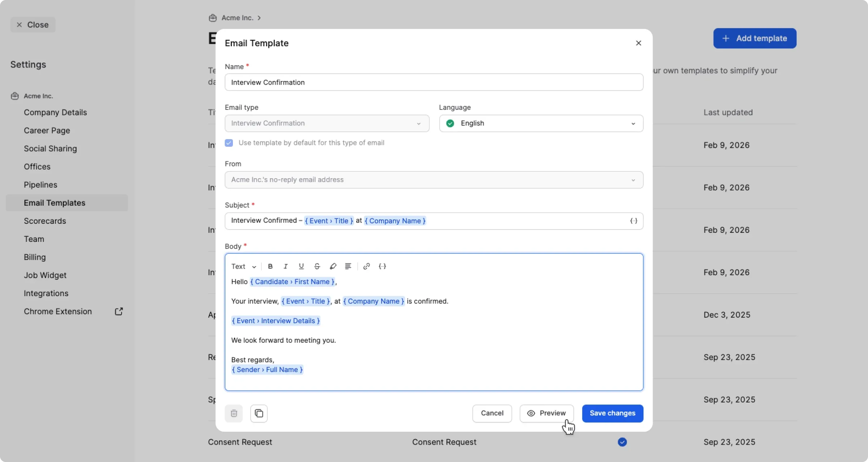Screen dimensions: 868x462
Task: Go to Career Page settings
Action: coord(47,131)
